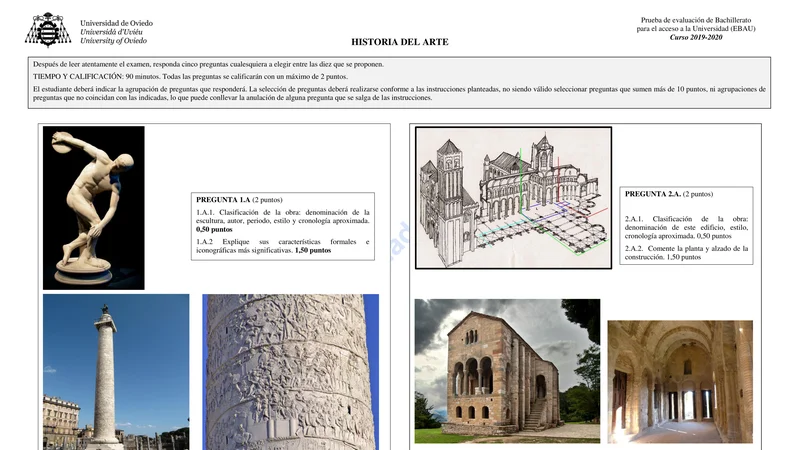Screen dimensions: 800x450
Task: Click the stone church exterior photo
Action: coord(507,370)
